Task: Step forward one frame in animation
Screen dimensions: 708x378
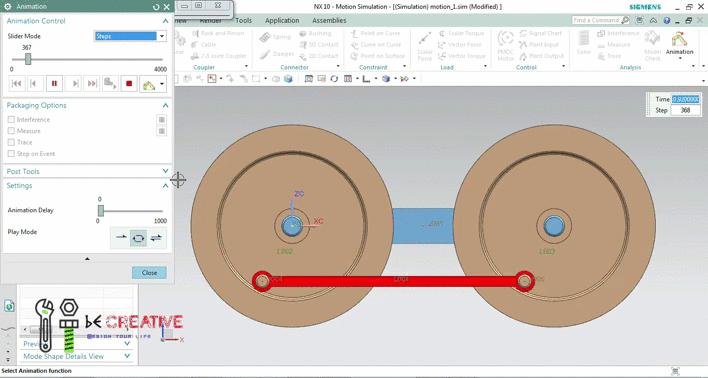Action: point(73,84)
